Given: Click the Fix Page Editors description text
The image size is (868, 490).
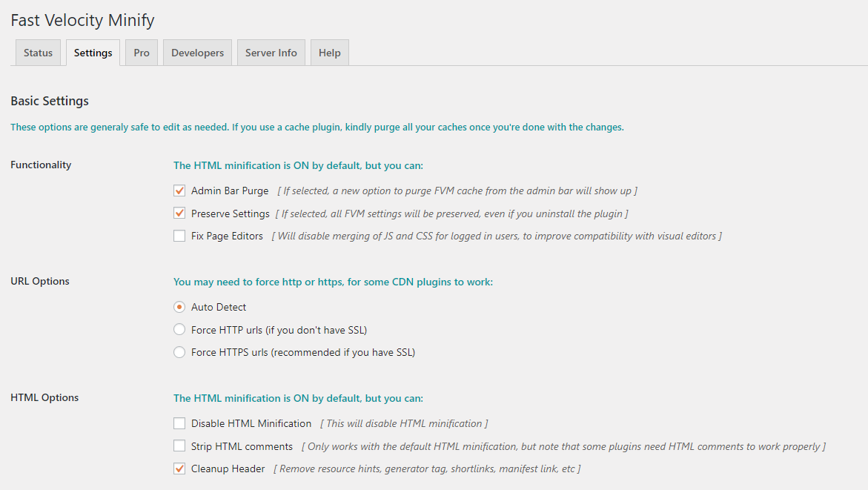Looking at the screenshot, I should pos(497,236).
